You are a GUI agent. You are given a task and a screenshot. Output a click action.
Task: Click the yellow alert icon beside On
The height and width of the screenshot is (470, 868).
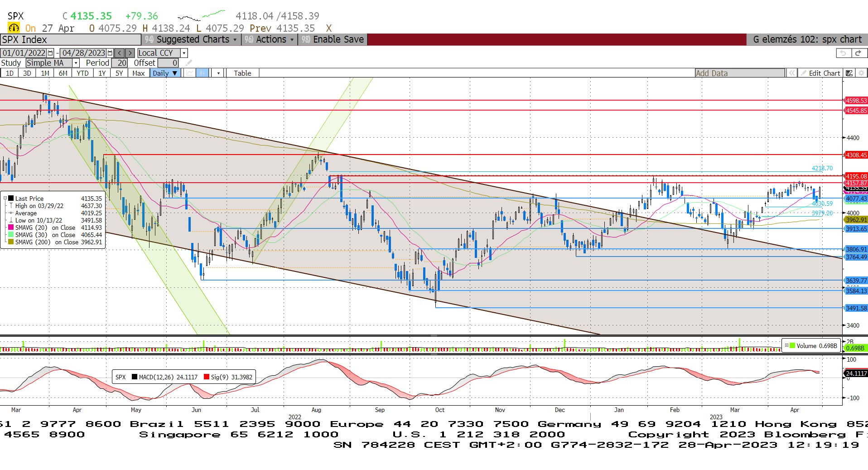(14, 28)
